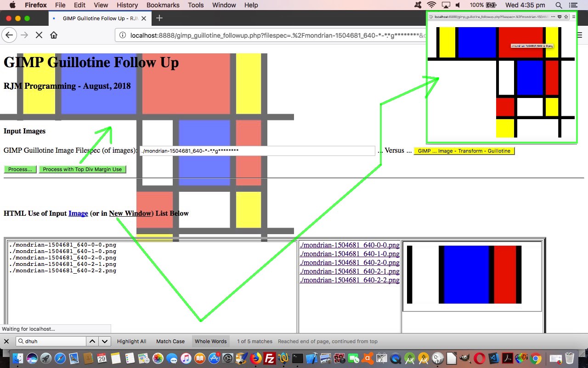
Task: Open iTunes from the Dock
Action: (186, 358)
